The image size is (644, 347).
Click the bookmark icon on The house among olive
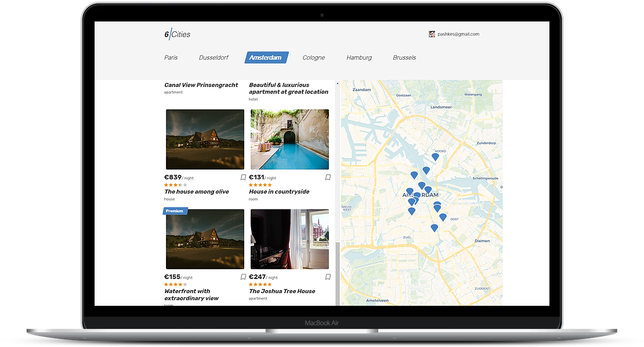pos(243,178)
